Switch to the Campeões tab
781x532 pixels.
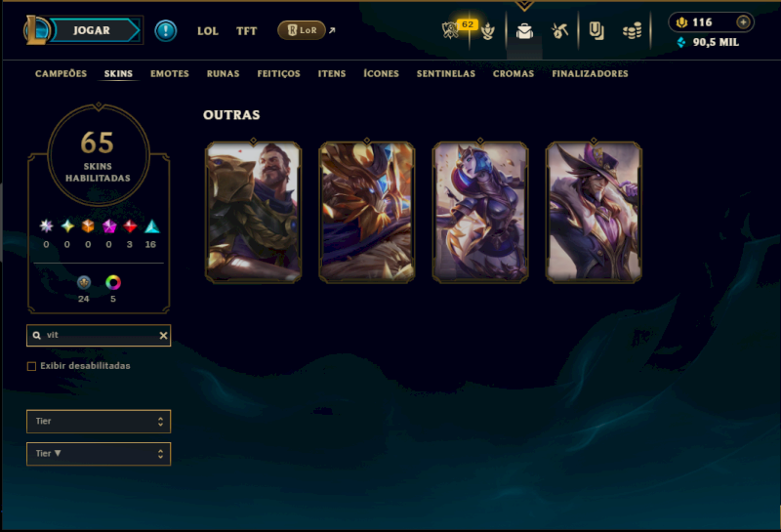(x=61, y=74)
